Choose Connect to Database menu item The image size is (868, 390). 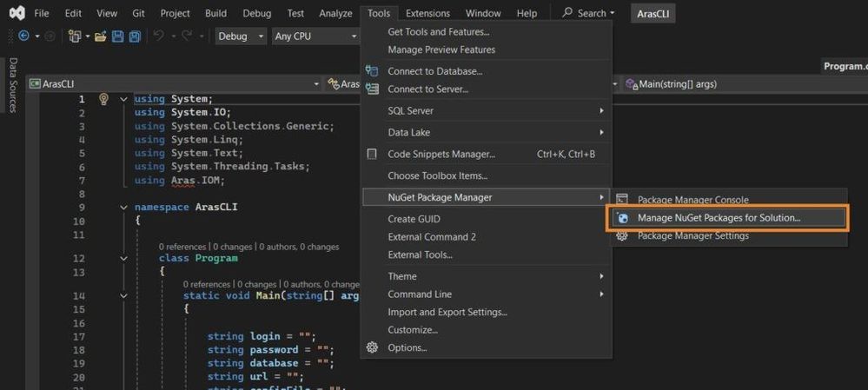[x=434, y=71]
